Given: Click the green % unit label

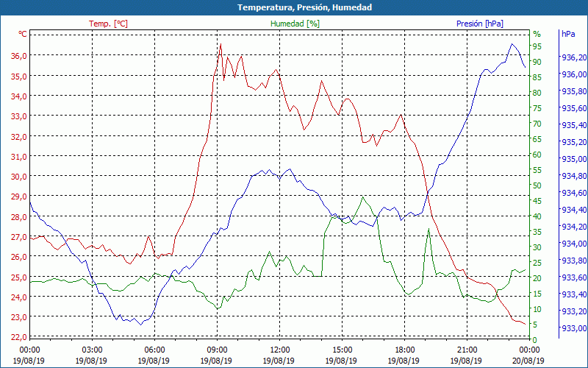Looking at the screenshot, I should [537, 34].
